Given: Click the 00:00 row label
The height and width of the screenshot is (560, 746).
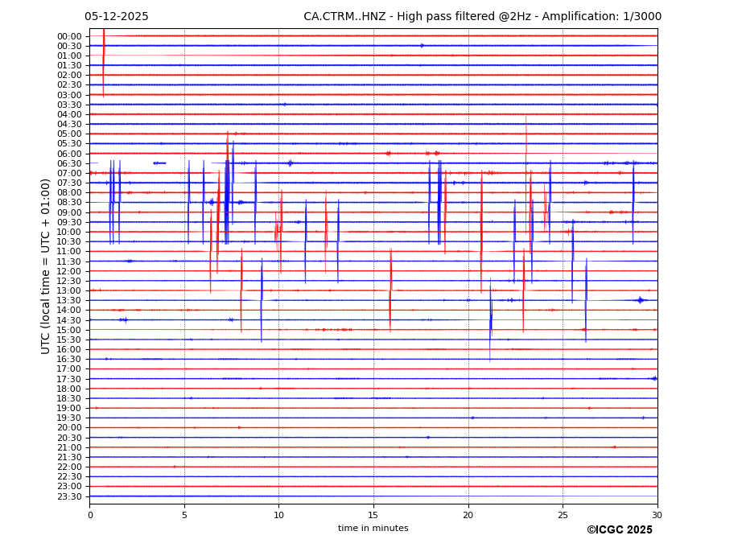Looking at the screenshot, I should 69,36.
